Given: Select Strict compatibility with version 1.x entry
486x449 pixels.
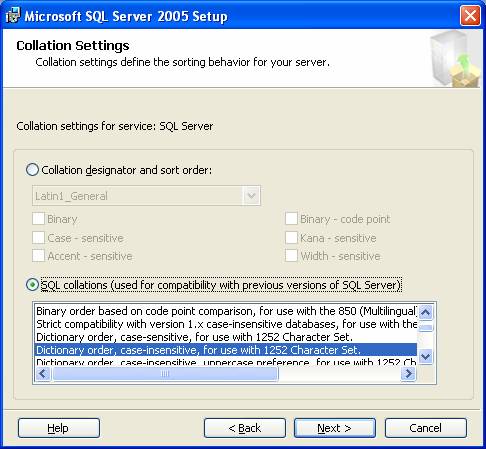Looking at the screenshot, I should (226, 324).
